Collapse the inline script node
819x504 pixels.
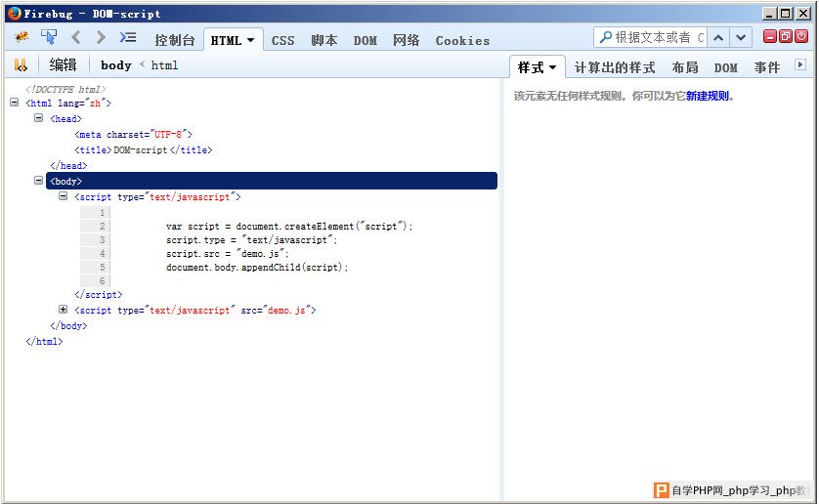click(x=64, y=196)
